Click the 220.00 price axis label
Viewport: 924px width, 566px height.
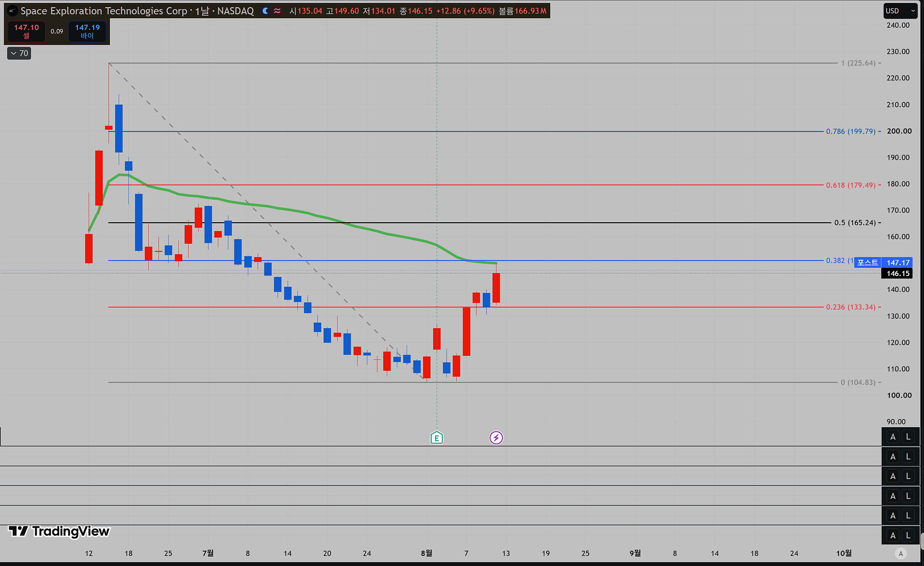tap(898, 78)
